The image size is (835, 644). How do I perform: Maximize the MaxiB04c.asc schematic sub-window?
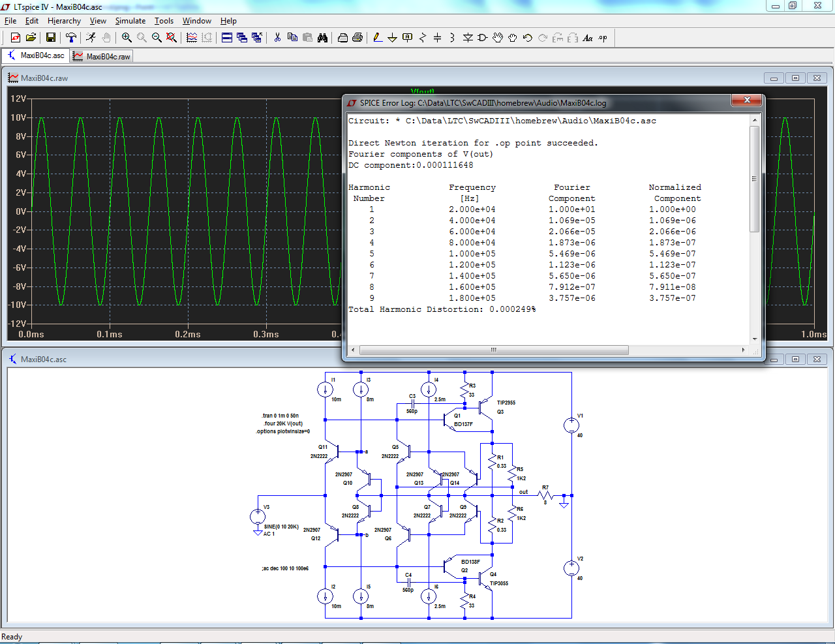tap(795, 359)
